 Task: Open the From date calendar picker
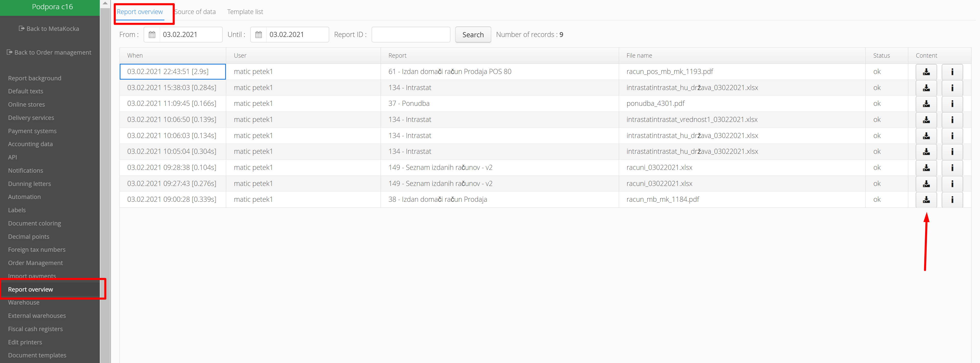coord(152,35)
